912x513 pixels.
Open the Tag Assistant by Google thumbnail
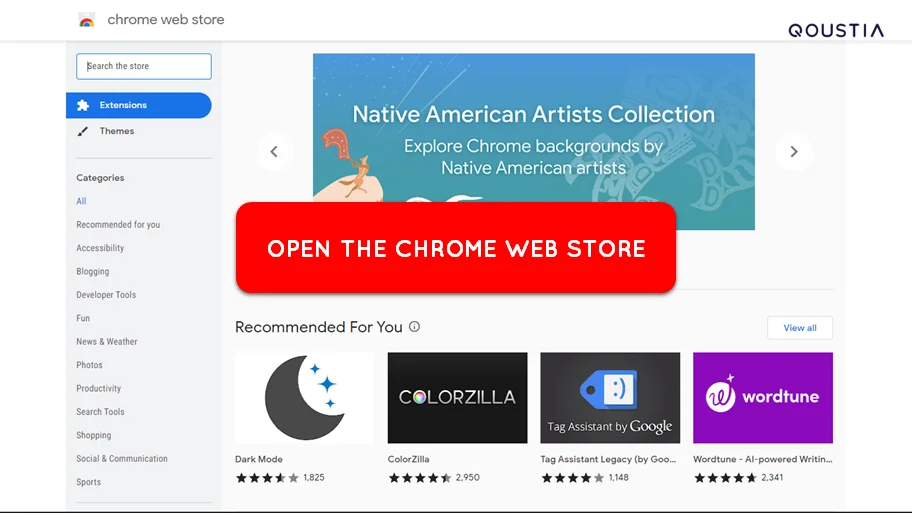pyautogui.click(x=610, y=398)
